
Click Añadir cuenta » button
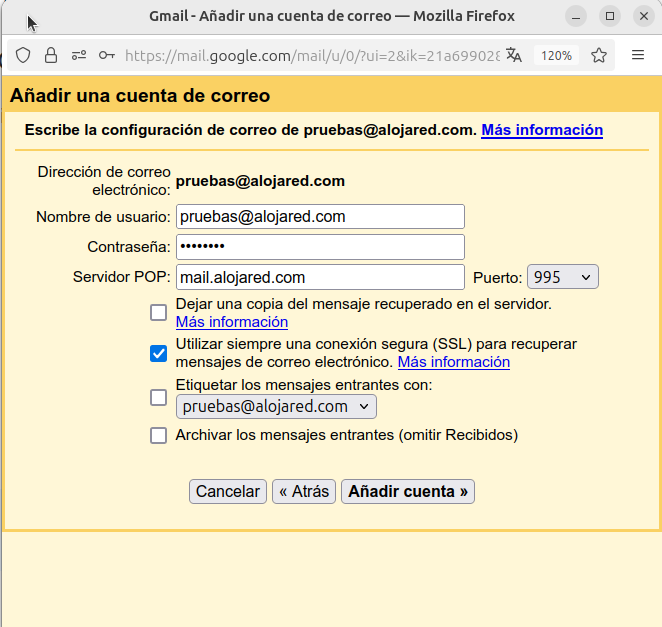tap(408, 491)
